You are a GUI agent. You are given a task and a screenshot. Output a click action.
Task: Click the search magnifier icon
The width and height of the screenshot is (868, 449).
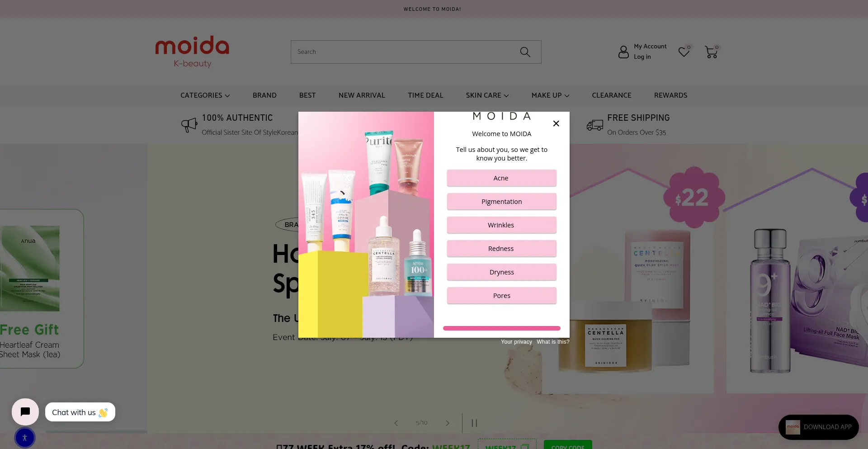pos(525,52)
